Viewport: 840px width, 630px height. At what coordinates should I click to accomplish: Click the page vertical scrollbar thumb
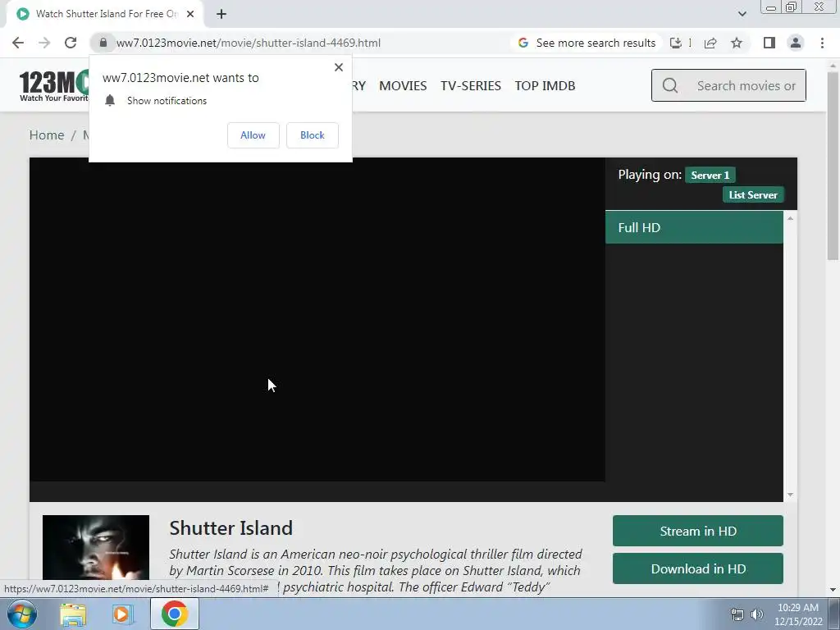point(833,166)
